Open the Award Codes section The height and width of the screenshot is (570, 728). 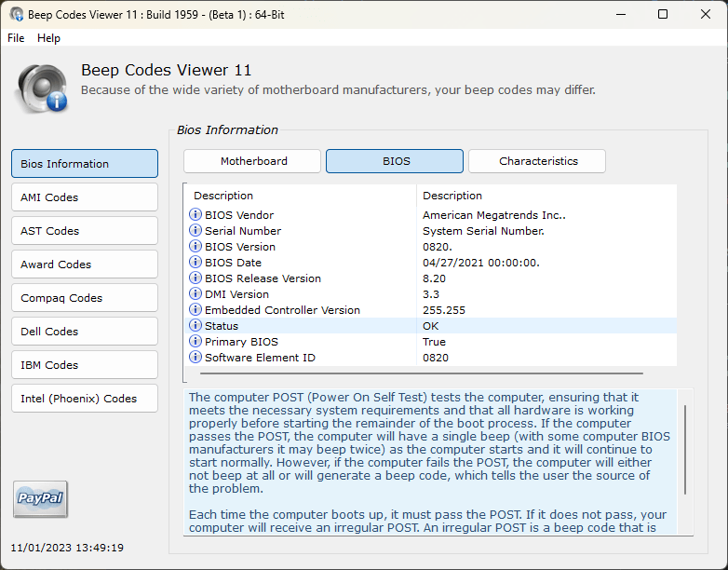(85, 265)
